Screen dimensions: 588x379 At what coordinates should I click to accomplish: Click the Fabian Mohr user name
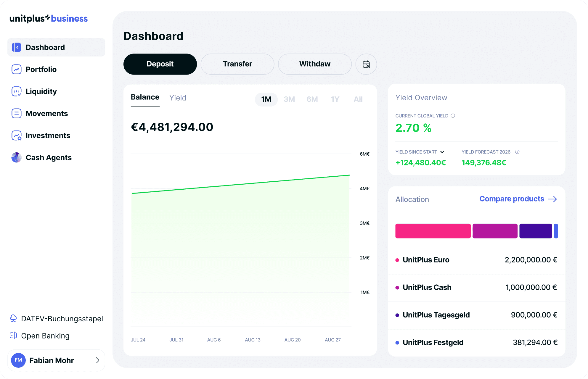coord(52,360)
